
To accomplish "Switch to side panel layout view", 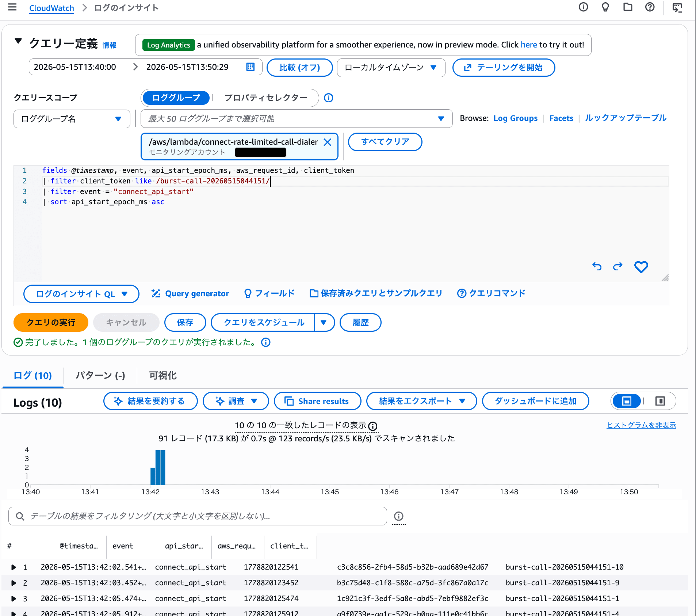I will point(660,401).
